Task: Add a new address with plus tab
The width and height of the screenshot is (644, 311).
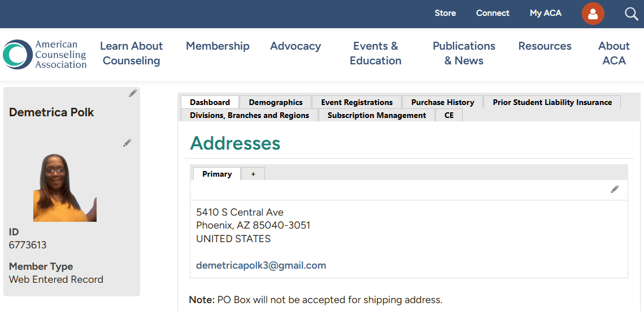Action: click(x=253, y=174)
